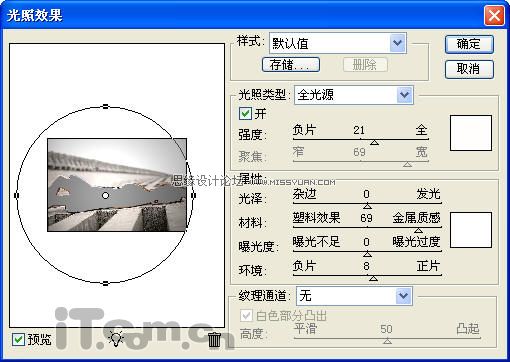This screenshot has width=510, height=362.
Task: Click the 确定 OK button
Action: point(469,44)
